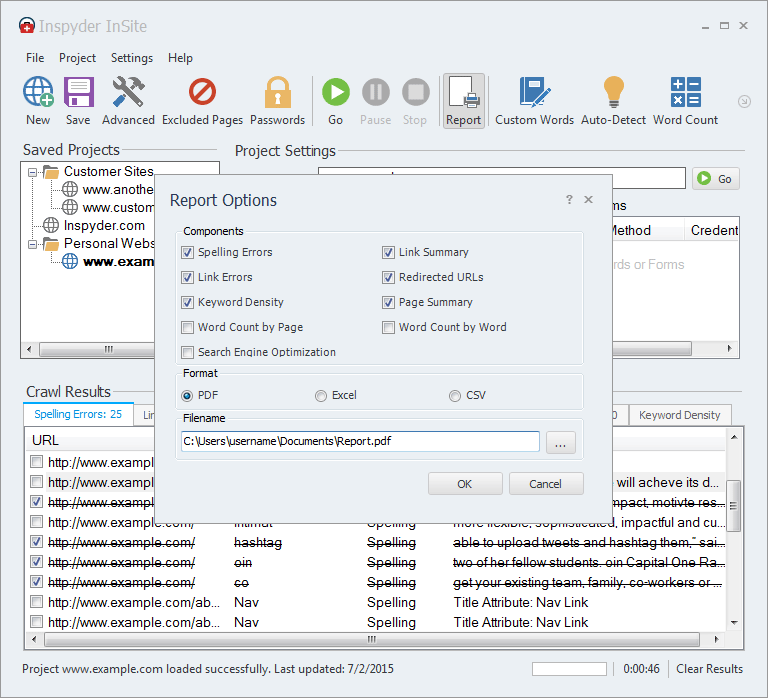The width and height of the screenshot is (768, 698).
Task: Select the PDF format radio button
Action: [187, 396]
